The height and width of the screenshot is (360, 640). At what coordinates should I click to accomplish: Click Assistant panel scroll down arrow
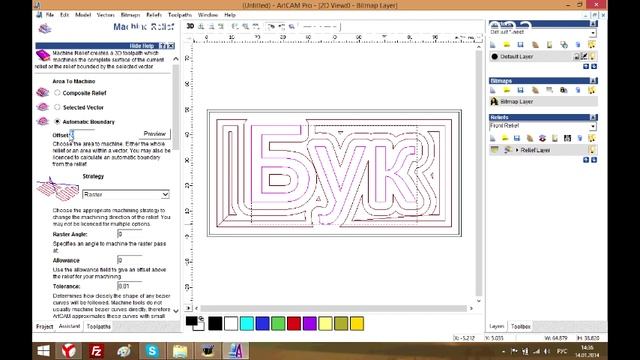point(176,311)
